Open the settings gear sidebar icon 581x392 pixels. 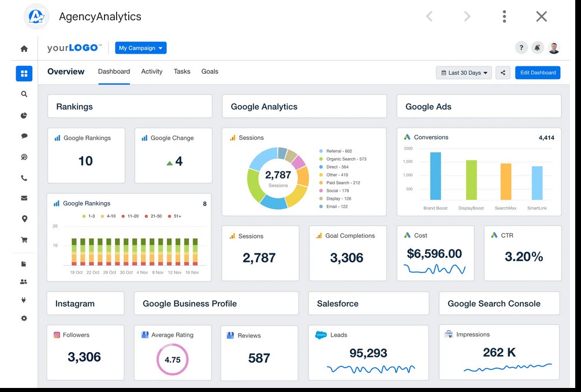click(x=24, y=318)
